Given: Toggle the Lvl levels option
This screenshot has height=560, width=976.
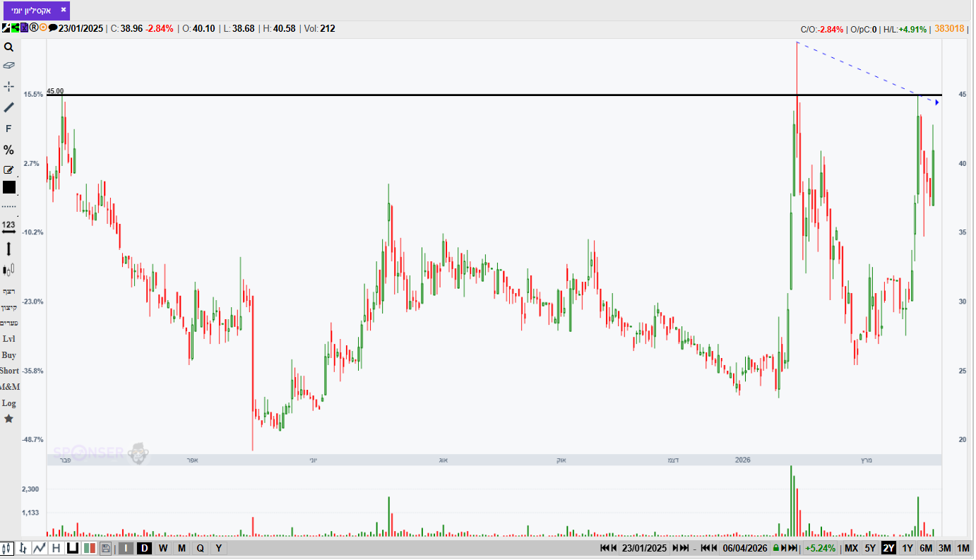Looking at the screenshot, I should pos(9,339).
